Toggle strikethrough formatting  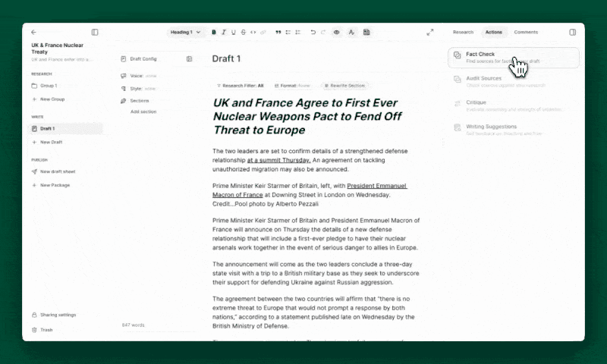[243, 32]
